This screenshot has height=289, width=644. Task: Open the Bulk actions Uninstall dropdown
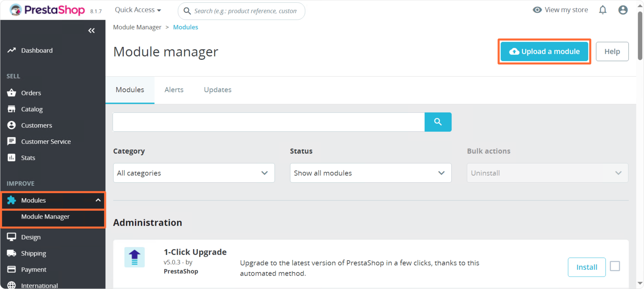tap(547, 173)
